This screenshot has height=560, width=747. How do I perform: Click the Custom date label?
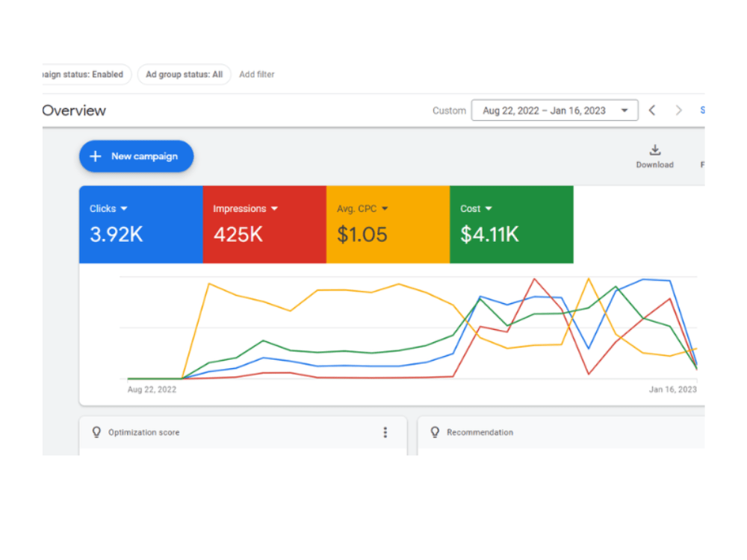pos(449,111)
